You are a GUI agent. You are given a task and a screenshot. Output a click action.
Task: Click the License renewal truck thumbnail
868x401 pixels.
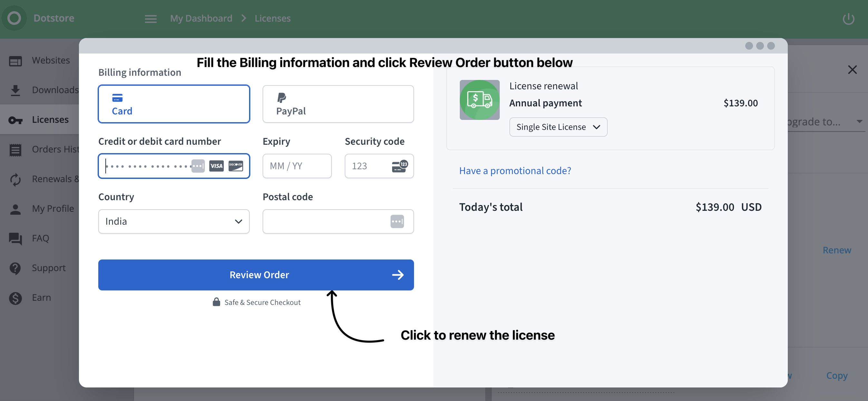click(x=479, y=100)
